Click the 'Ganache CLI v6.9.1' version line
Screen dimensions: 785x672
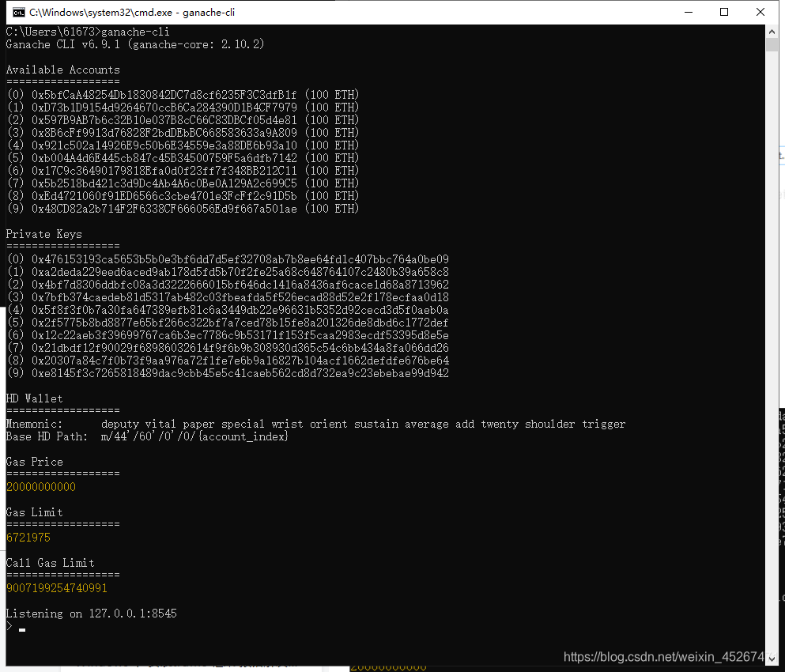pos(135,44)
